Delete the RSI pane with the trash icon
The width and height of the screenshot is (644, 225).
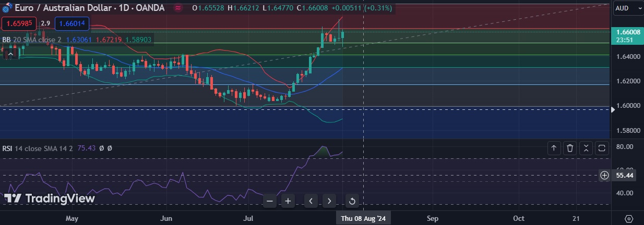(570, 148)
